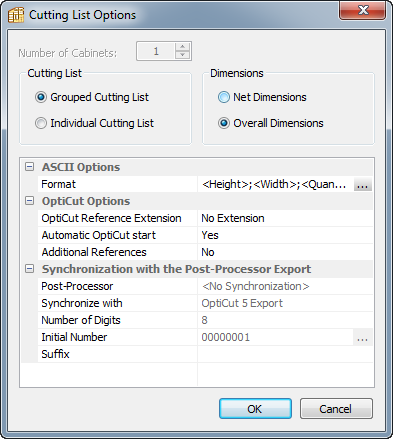The image size is (393, 439).
Task: Click the Cutting List Options title icon
Action: 16,15
